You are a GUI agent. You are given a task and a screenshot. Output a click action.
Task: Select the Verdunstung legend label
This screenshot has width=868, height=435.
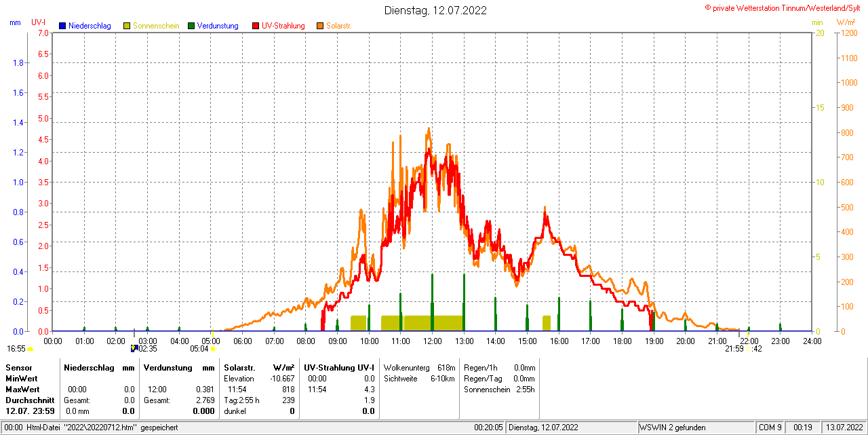218,26
